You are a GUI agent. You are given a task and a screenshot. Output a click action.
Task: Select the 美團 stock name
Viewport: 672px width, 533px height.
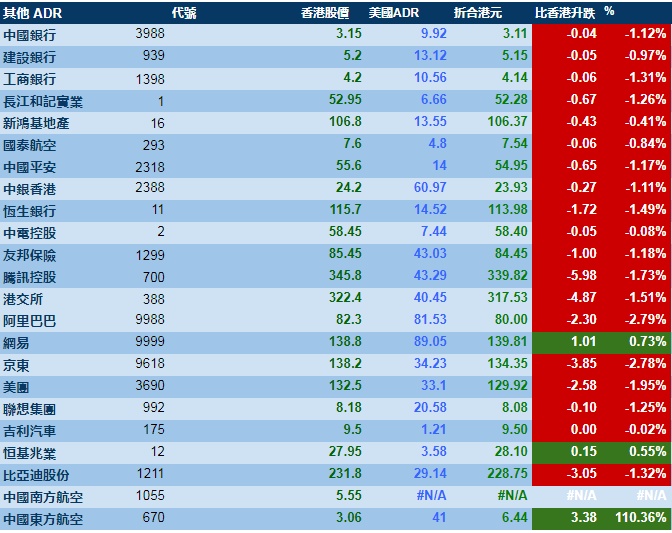click(16, 387)
